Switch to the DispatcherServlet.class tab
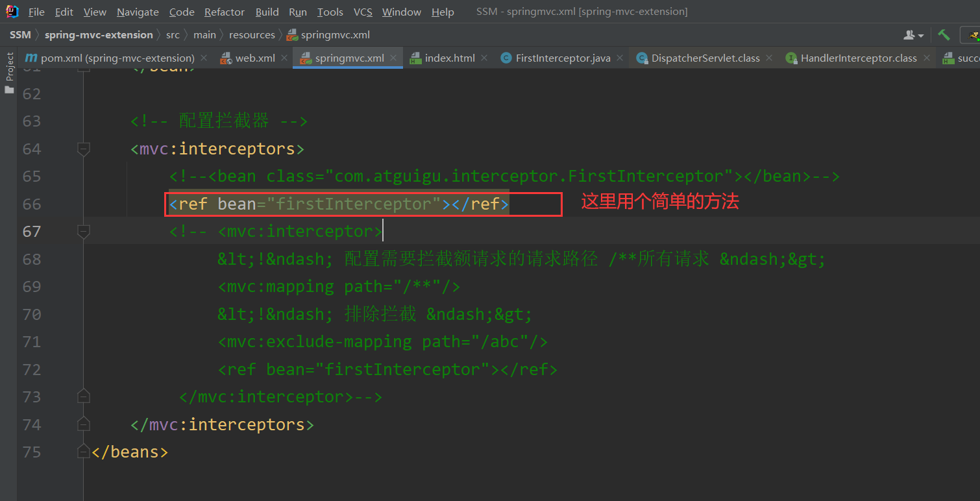This screenshot has height=501, width=980. pyautogui.click(x=705, y=58)
